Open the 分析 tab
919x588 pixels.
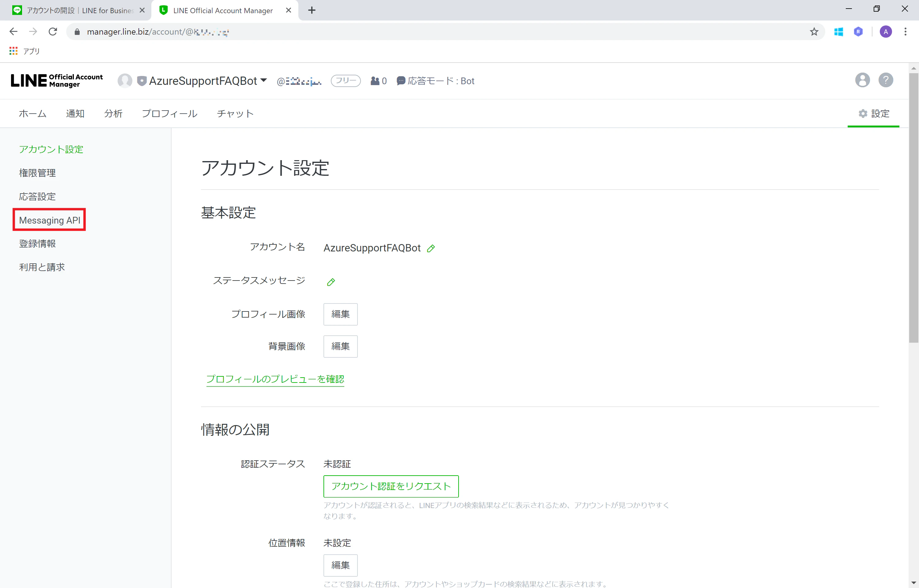[113, 113]
